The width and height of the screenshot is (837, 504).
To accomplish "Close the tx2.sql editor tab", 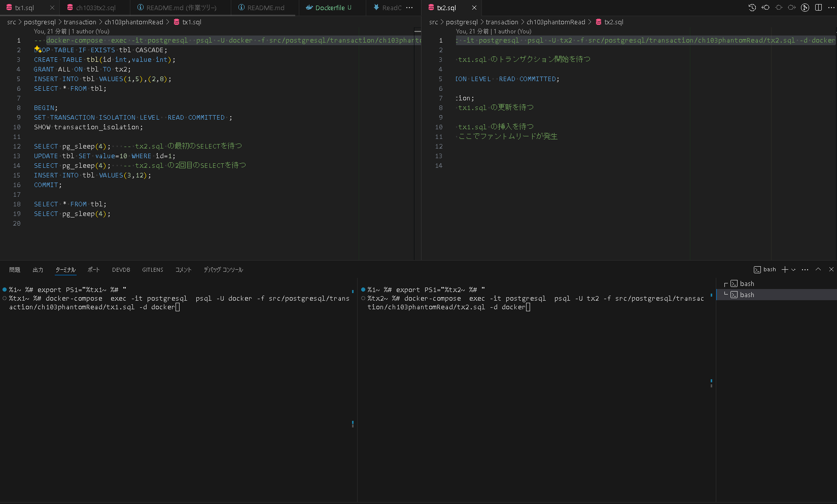I will [474, 8].
